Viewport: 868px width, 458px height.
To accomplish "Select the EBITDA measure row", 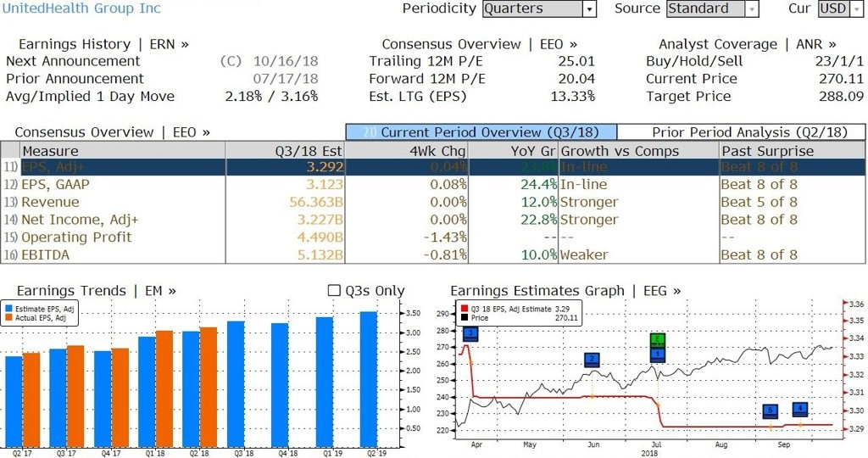I will 433,254.
